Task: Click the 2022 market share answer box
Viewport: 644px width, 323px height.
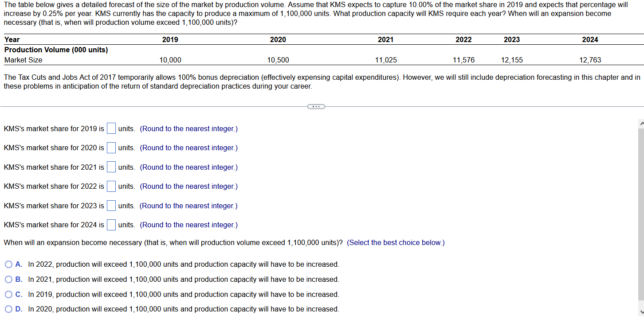Action: pyautogui.click(x=111, y=186)
